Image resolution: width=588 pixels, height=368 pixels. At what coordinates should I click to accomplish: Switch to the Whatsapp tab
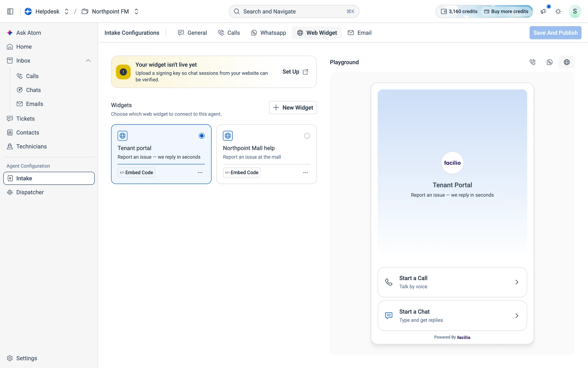coord(268,33)
